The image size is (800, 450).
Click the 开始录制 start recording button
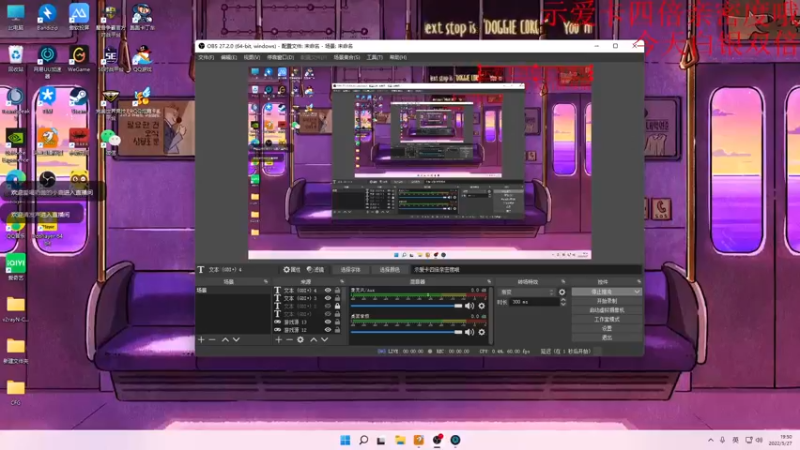[x=607, y=301]
